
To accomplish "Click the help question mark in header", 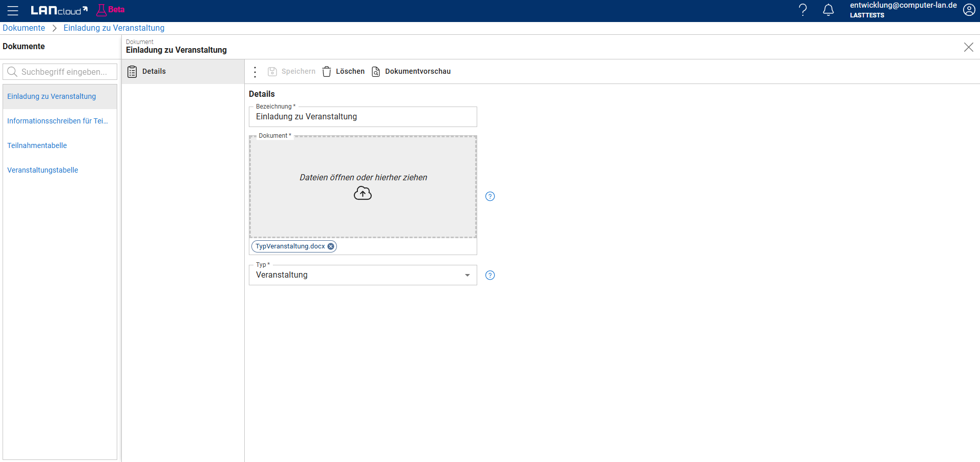I will tap(802, 10).
